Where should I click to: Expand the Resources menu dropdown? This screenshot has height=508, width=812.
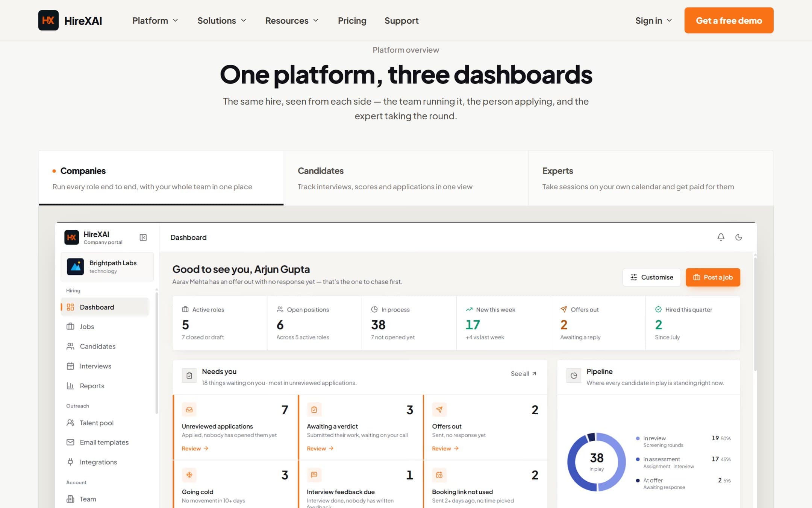(x=292, y=21)
